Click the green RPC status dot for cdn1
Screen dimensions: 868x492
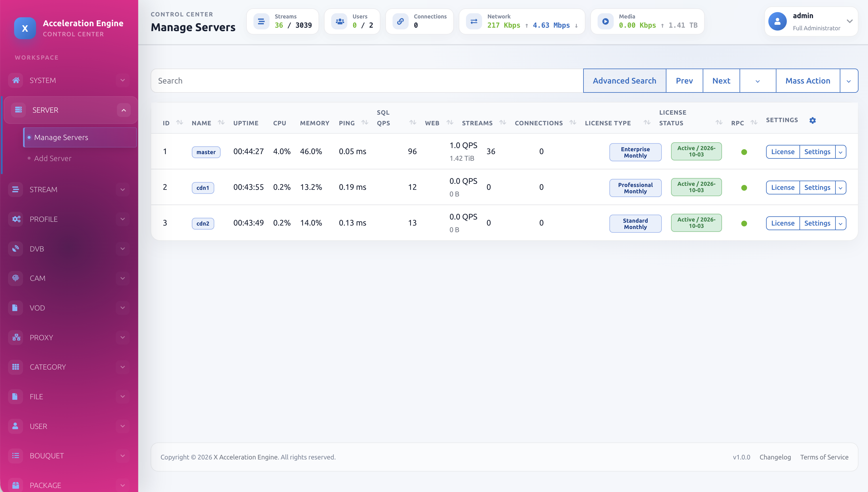pyautogui.click(x=744, y=188)
